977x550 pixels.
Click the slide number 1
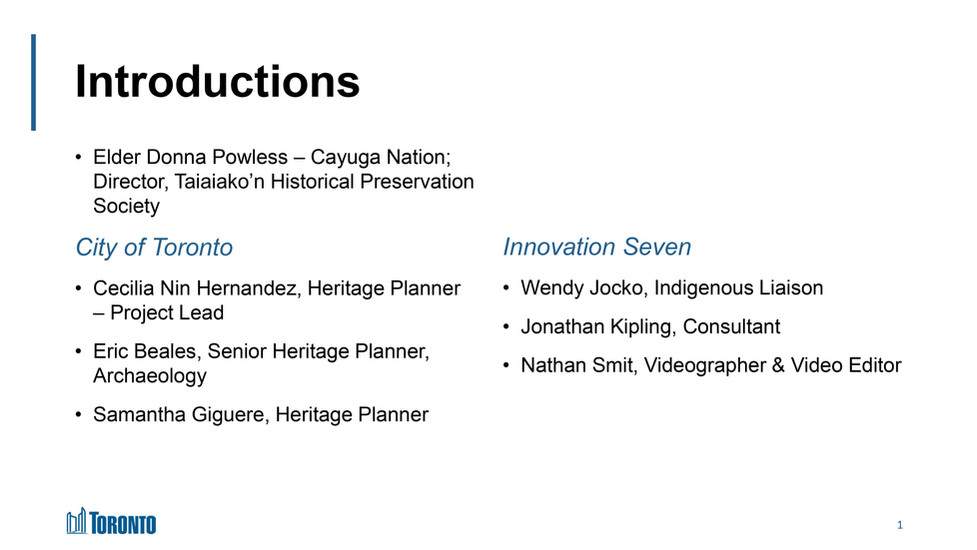[x=900, y=525]
